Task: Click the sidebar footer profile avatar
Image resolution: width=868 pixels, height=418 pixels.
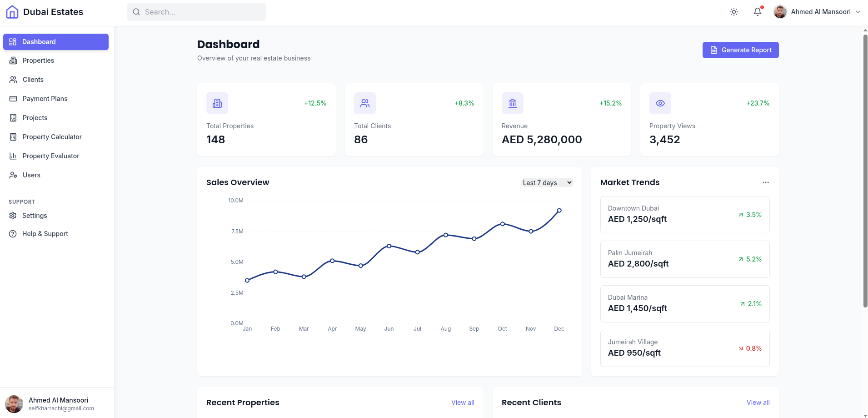Action: point(14,404)
